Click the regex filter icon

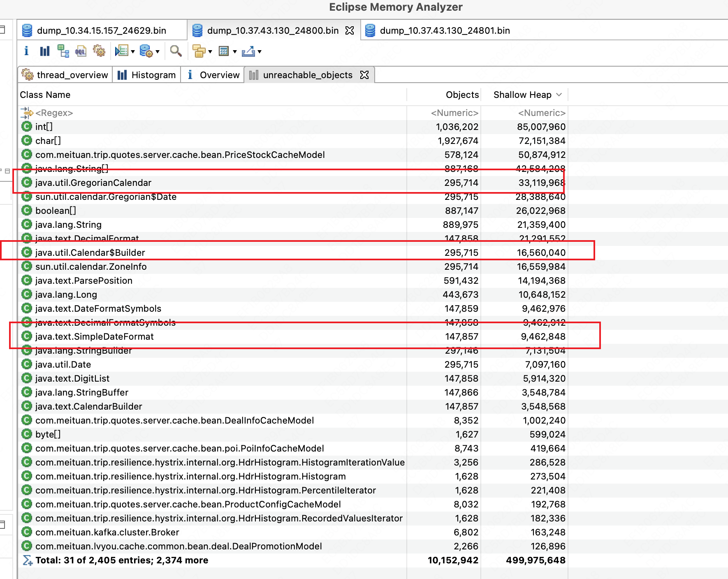coord(27,113)
